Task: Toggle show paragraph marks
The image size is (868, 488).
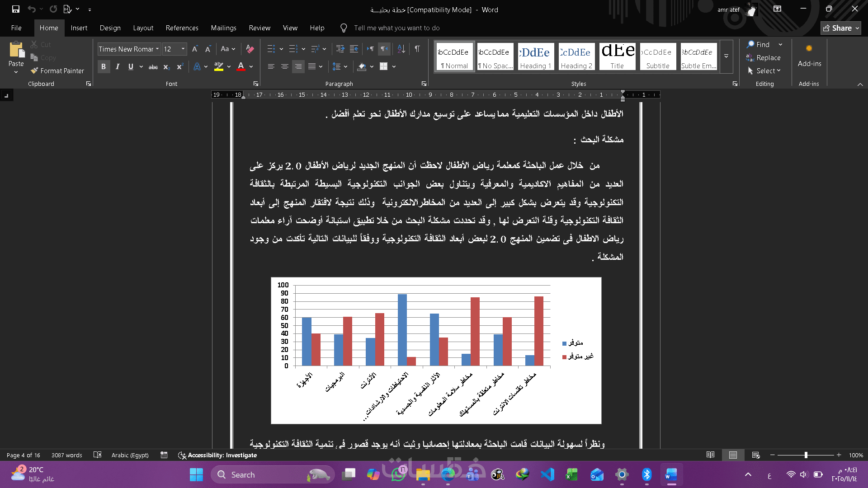Action: [417, 49]
